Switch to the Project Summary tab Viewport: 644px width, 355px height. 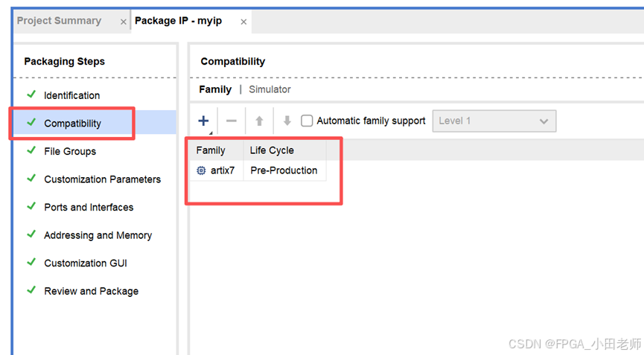59,21
